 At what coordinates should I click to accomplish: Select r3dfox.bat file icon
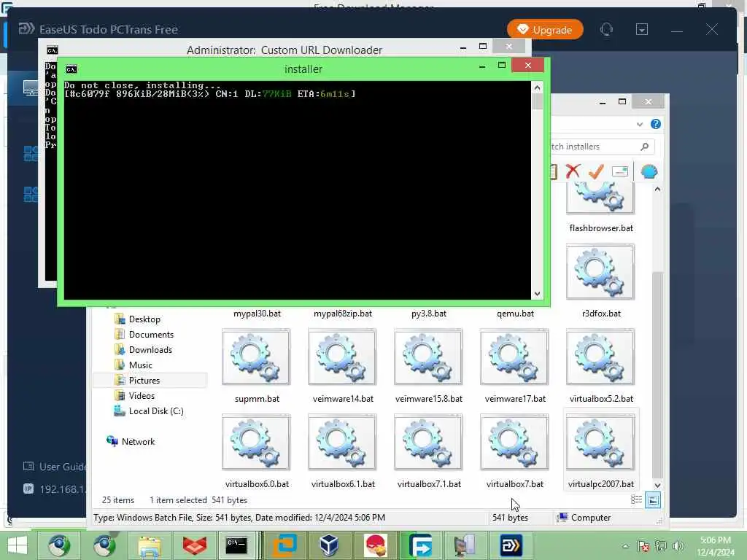tap(600, 272)
